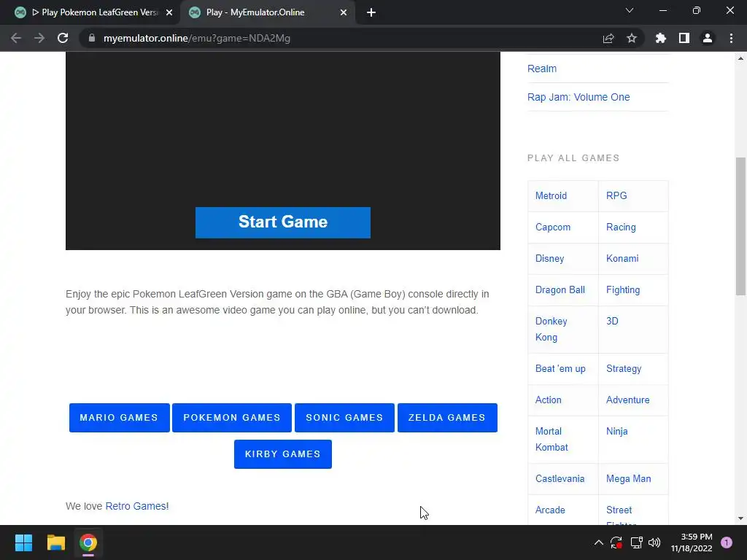View site info via the padlock icon
Image resolution: width=747 pixels, height=560 pixels.
click(x=92, y=38)
